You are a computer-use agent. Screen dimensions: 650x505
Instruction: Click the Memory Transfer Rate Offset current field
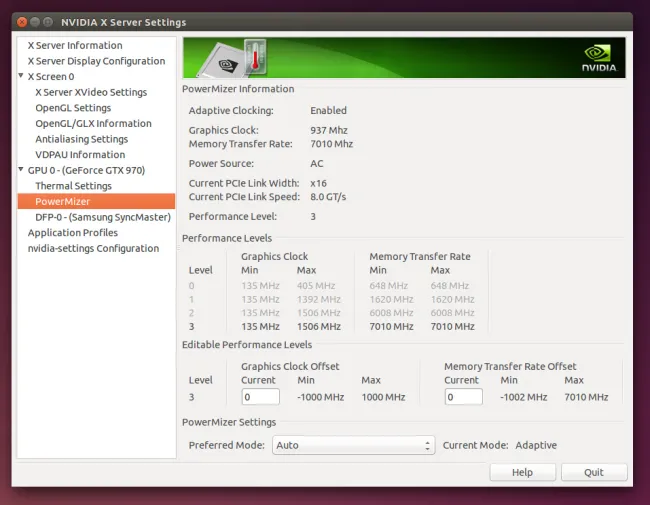coord(463,397)
